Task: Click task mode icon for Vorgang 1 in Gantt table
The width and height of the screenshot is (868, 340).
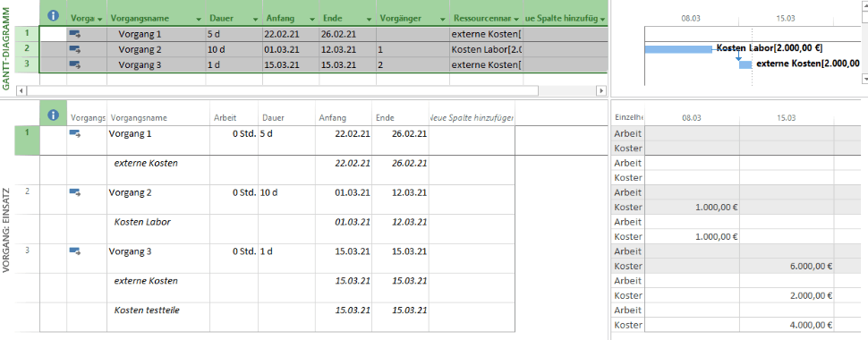Action: (x=75, y=34)
